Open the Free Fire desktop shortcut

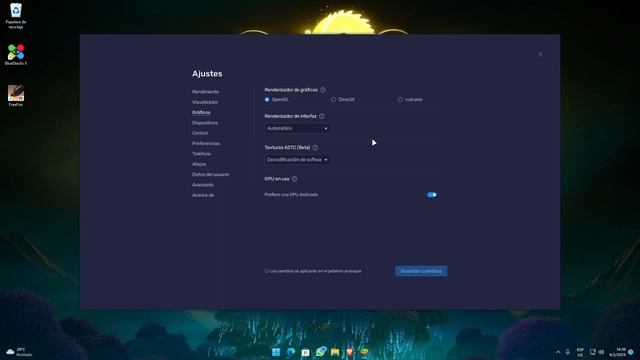(x=16, y=96)
